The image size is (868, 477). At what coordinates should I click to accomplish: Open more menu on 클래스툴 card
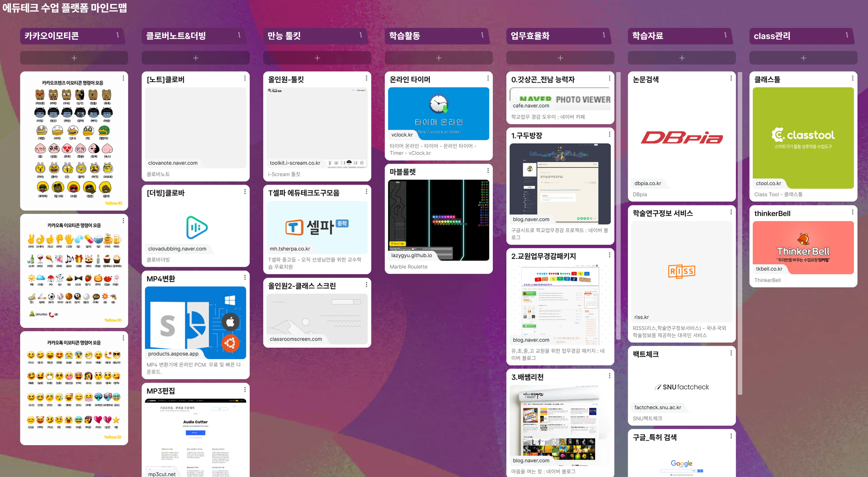(x=852, y=78)
